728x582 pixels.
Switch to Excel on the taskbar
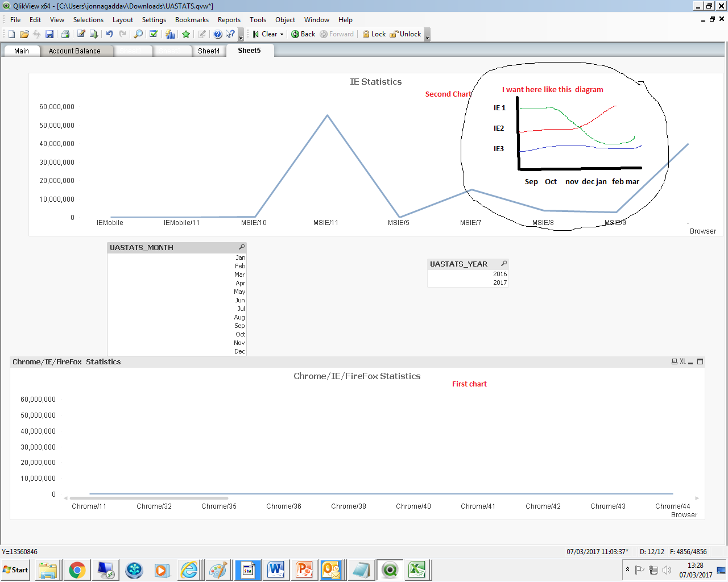[417, 570]
